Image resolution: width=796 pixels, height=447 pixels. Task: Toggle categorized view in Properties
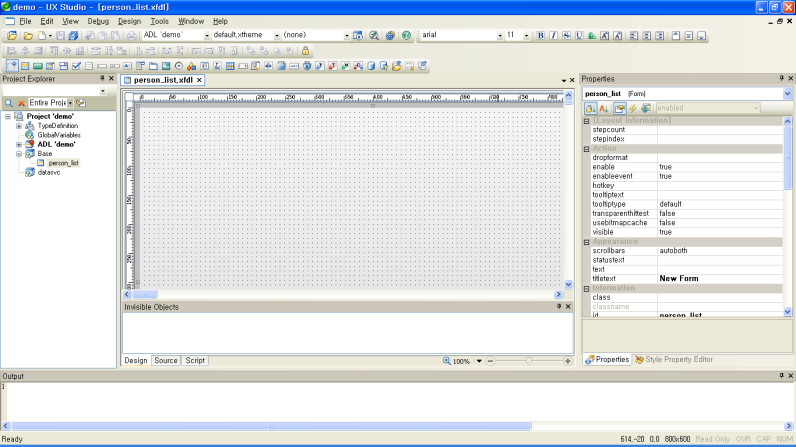pyautogui.click(x=590, y=108)
